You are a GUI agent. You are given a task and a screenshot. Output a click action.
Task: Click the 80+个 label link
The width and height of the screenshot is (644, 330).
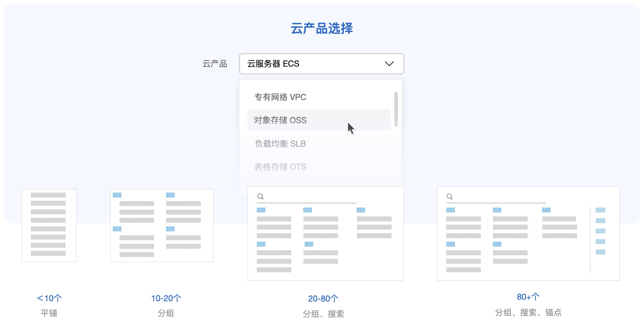tap(528, 297)
